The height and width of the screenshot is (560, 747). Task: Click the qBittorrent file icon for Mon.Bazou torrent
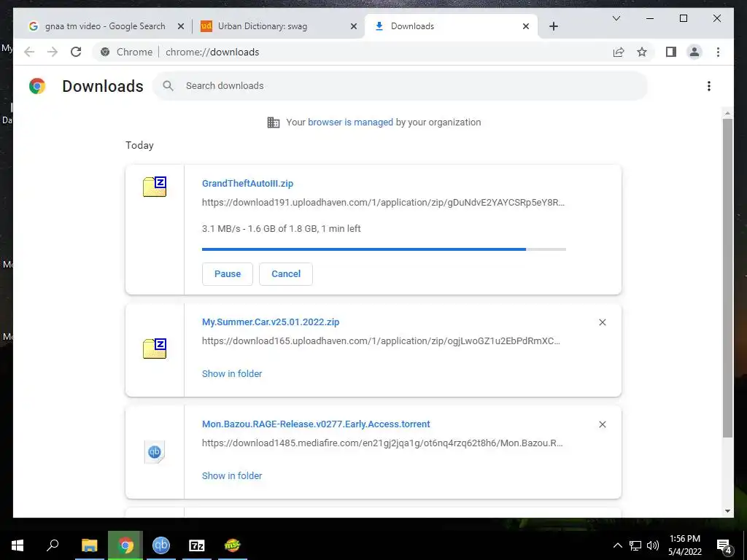click(x=155, y=451)
